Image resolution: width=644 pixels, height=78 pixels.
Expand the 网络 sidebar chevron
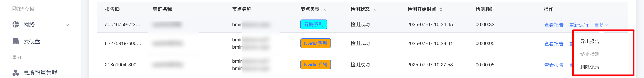coord(67,25)
